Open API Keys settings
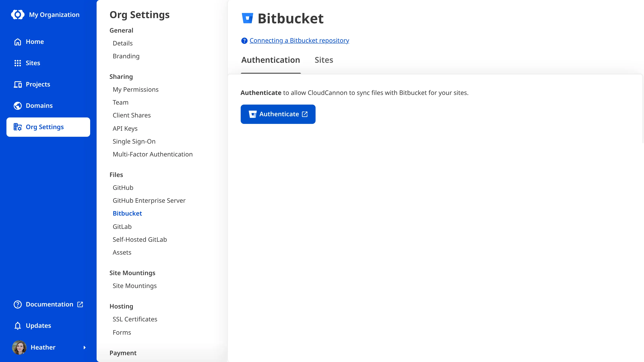 point(125,129)
